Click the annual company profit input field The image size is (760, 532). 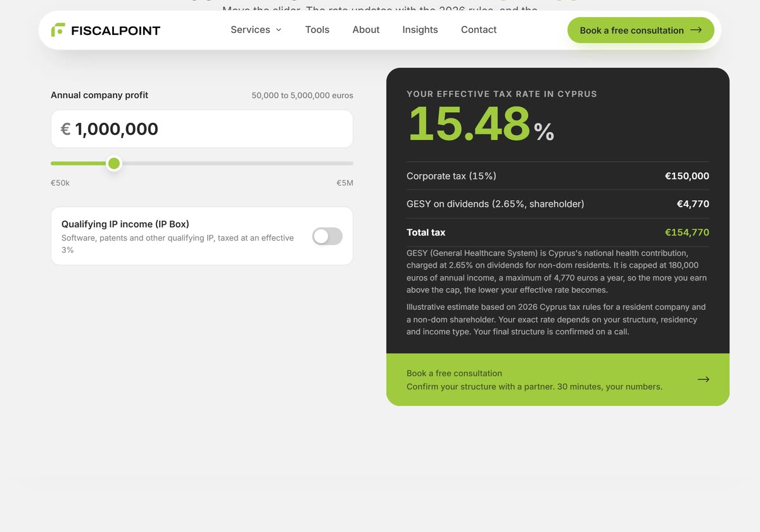coord(202,129)
